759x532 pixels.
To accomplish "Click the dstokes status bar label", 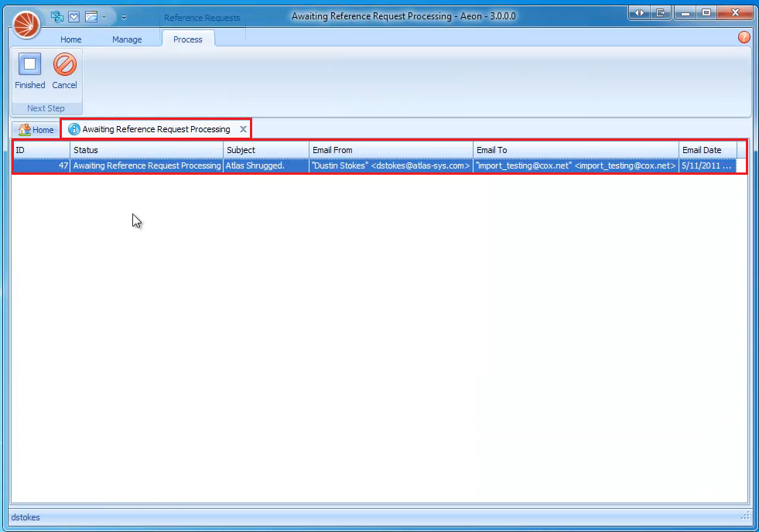I will [x=26, y=517].
